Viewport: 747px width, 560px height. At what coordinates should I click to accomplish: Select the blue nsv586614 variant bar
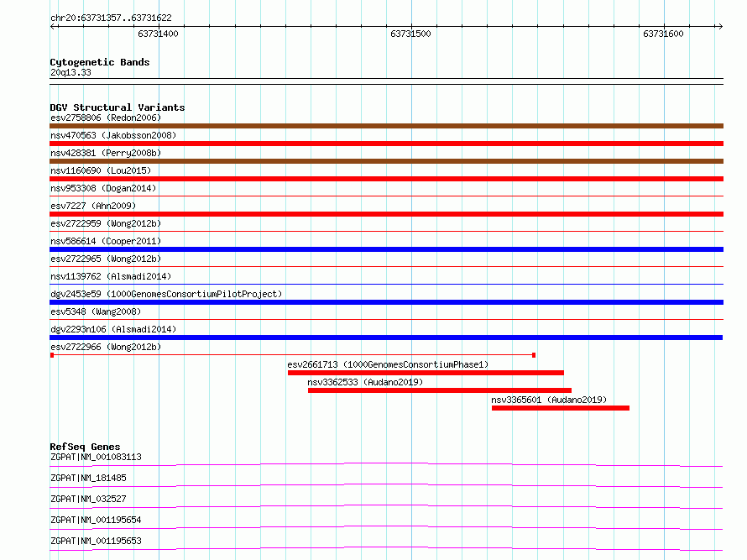(x=386, y=249)
